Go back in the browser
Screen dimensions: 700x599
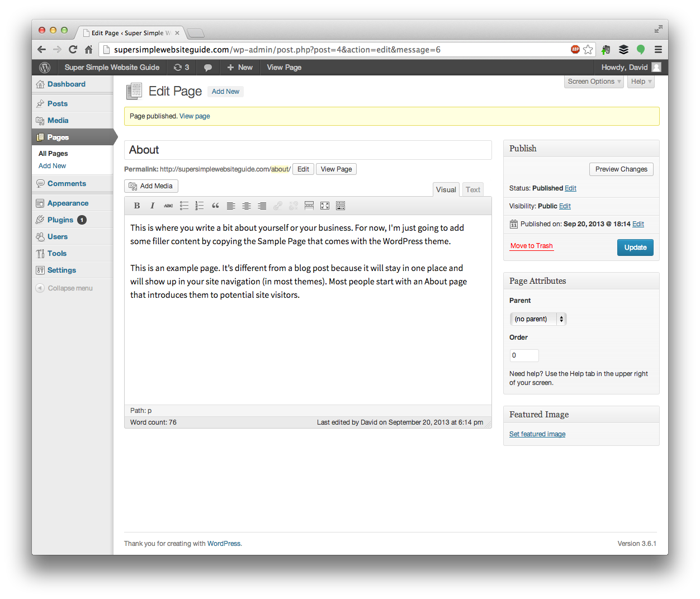tap(41, 49)
